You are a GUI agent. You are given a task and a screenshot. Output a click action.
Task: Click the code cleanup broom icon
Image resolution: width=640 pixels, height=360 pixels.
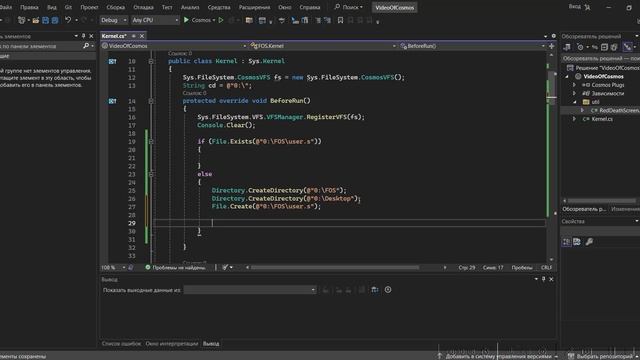[x=225, y=267]
